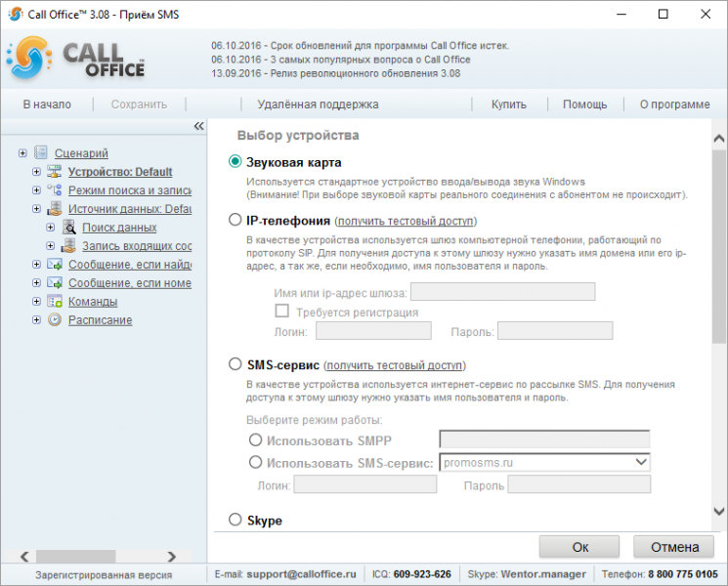Click the Запись входящих icon

pos(68,246)
